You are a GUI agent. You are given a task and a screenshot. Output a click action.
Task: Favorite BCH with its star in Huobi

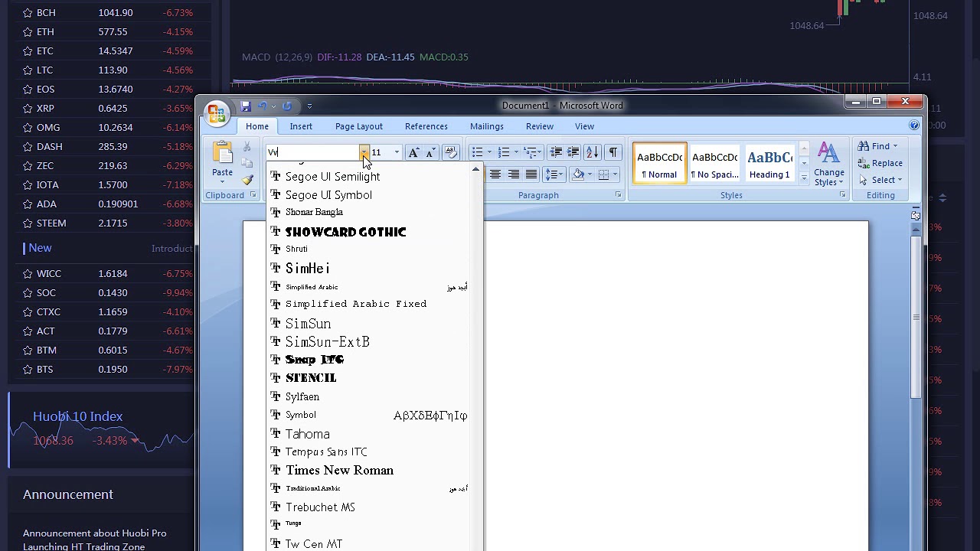tap(27, 12)
